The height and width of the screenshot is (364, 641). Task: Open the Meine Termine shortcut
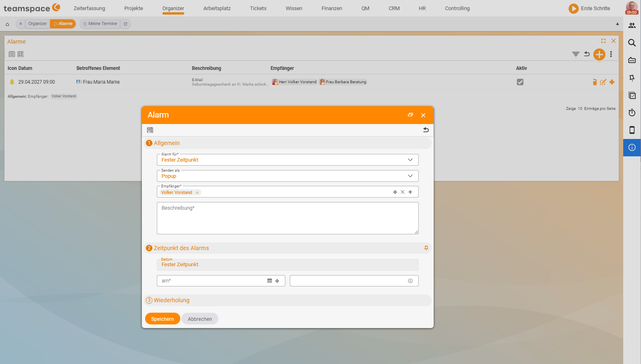(100, 24)
